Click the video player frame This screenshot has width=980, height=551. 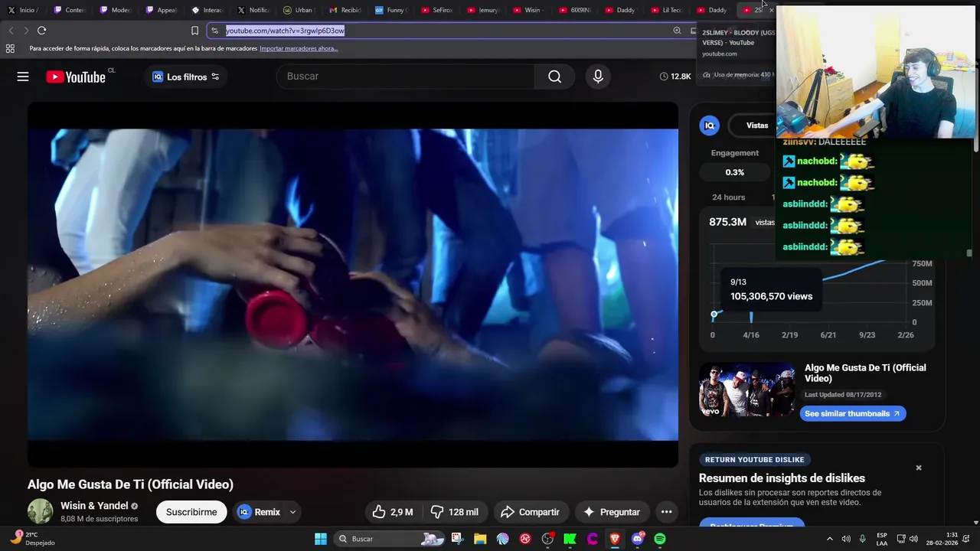(353, 285)
